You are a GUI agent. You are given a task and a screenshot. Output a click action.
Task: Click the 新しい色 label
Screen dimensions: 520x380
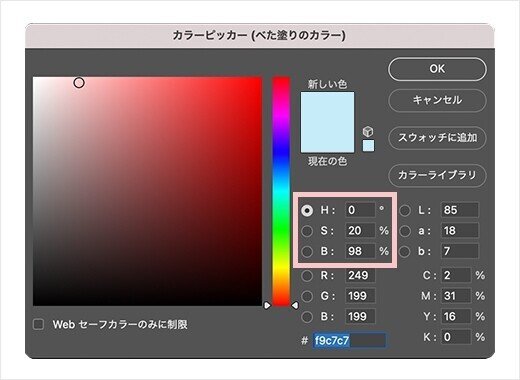tap(327, 84)
